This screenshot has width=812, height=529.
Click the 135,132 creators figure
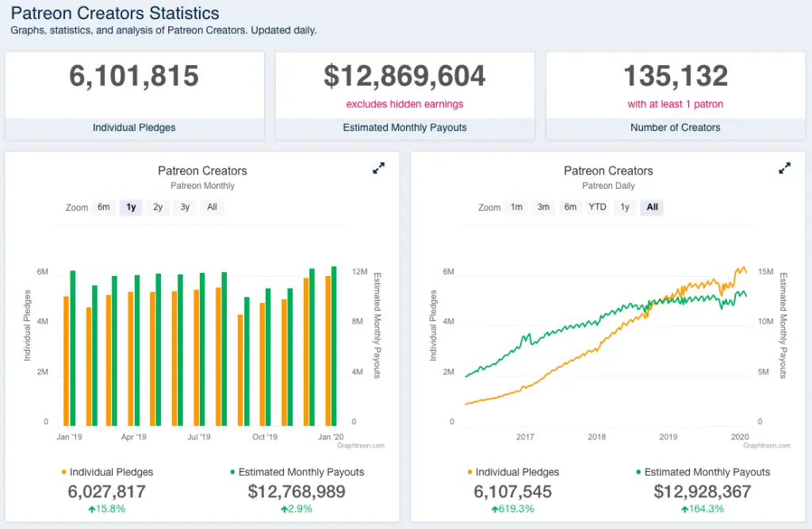pos(676,76)
